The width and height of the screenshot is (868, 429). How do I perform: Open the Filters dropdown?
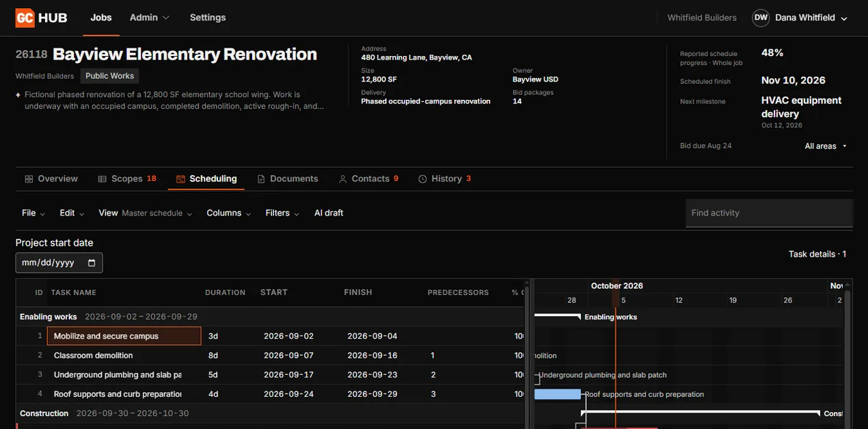[282, 213]
